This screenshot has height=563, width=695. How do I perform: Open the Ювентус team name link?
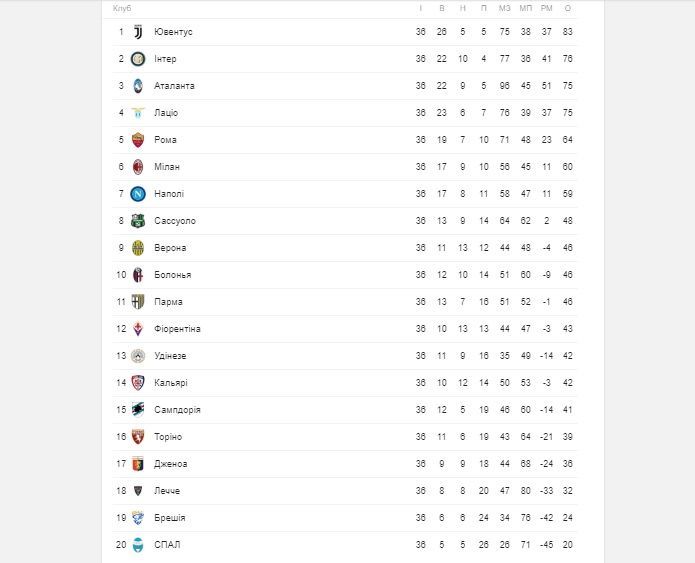pos(173,32)
